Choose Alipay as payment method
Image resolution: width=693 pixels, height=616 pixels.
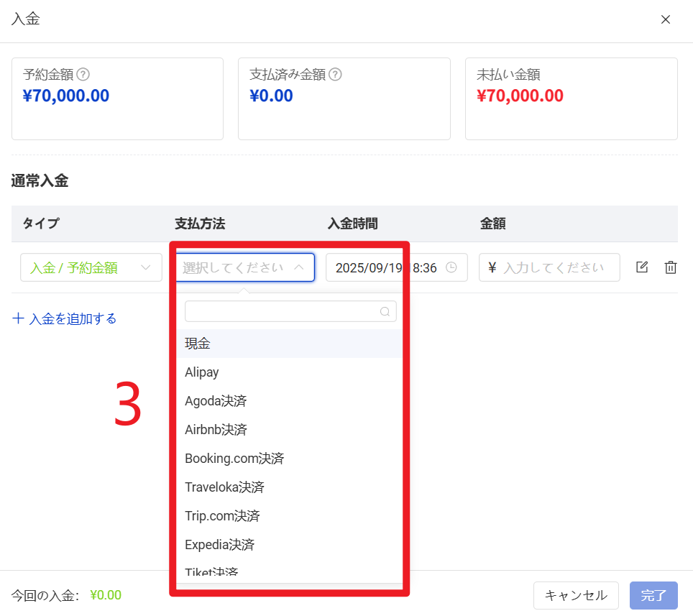(202, 372)
